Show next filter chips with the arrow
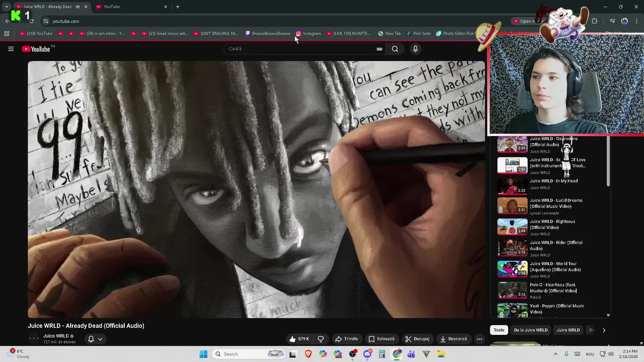This screenshot has height=362, width=644. (604, 330)
